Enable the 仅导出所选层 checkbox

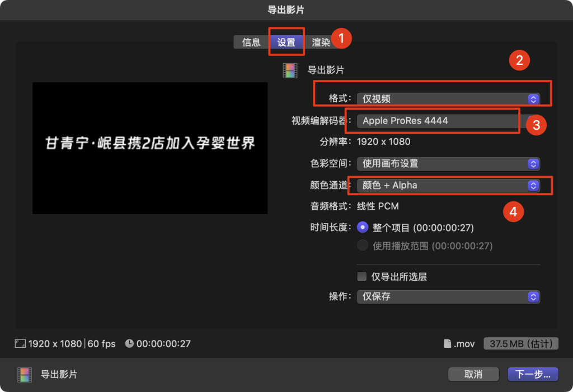pyautogui.click(x=362, y=277)
